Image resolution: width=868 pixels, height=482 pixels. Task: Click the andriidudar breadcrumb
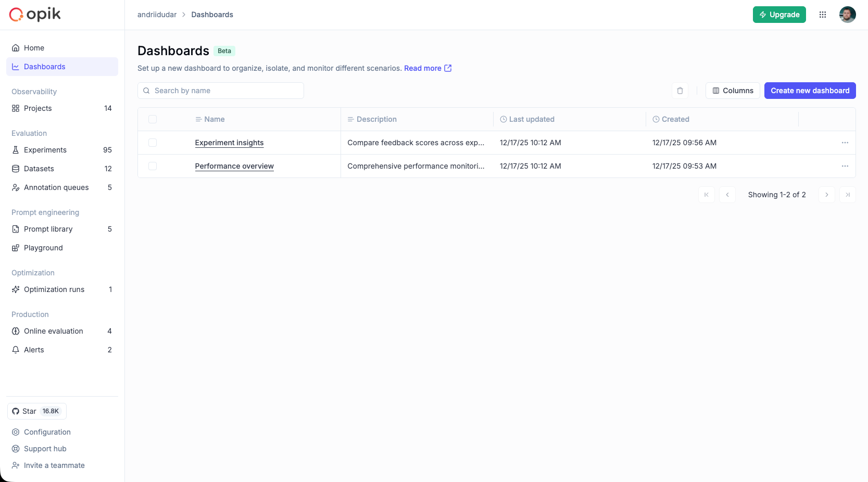[x=157, y=15]
